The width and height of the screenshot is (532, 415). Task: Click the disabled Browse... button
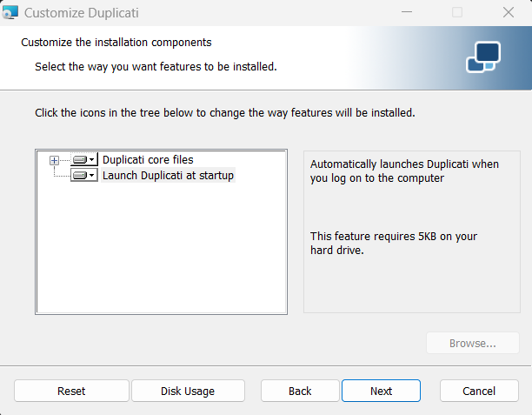473,343
